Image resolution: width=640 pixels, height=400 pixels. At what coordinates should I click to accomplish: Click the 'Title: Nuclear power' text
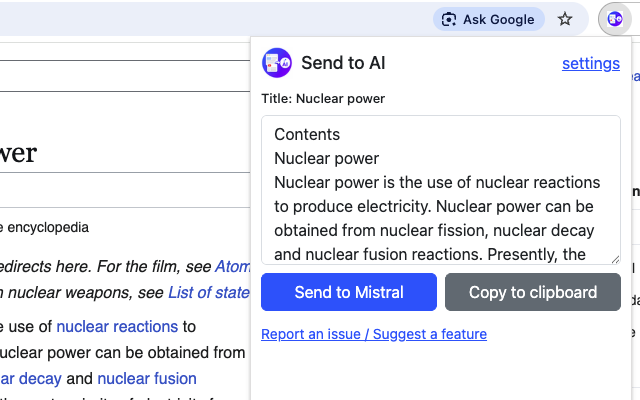coord(323,99)
